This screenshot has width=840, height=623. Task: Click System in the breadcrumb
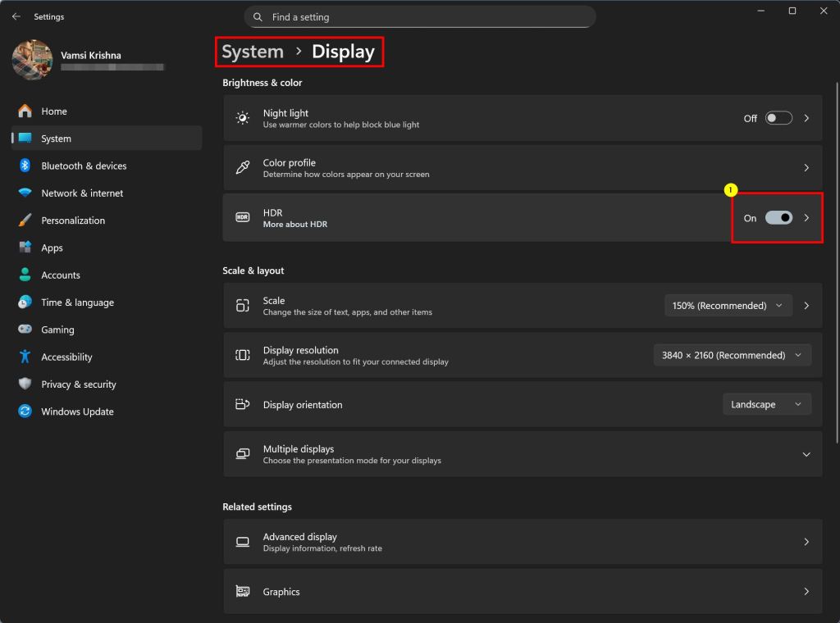click(x=253, y=52)
